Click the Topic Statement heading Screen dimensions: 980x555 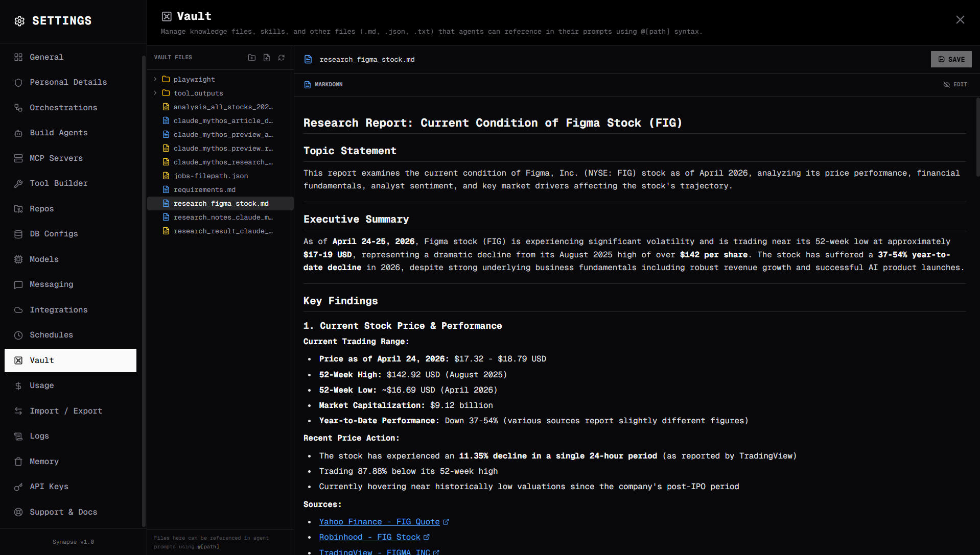pyautogui.click(x=349, y=151)
